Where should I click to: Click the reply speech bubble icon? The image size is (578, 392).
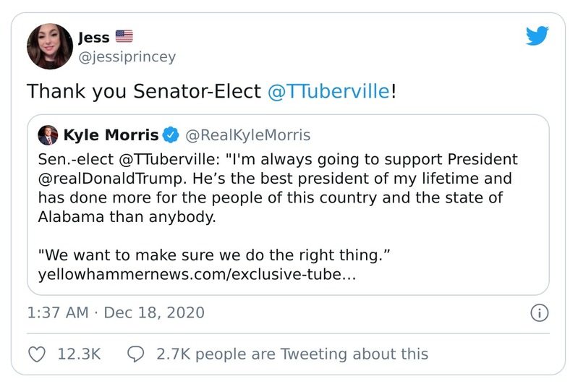click(135, 354)
